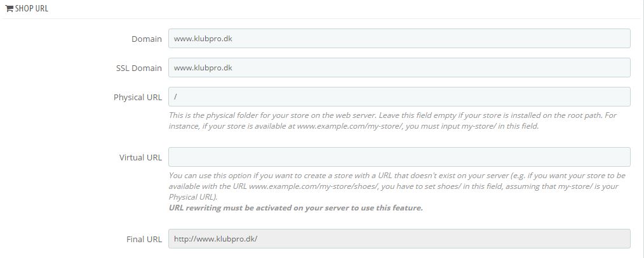Viewport: 644px width, 258px height.
Task: Focus the Domain input field
Action: pyautogui.click(x=399, y=39)
